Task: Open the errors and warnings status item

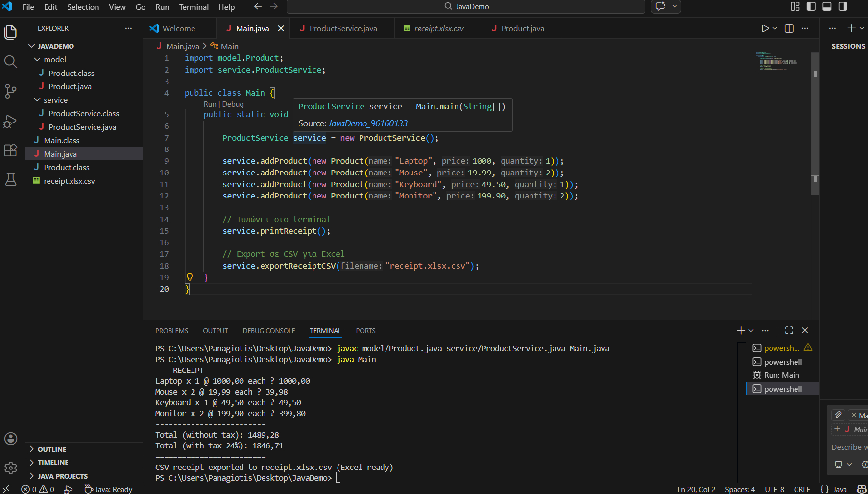Action: 38,489
